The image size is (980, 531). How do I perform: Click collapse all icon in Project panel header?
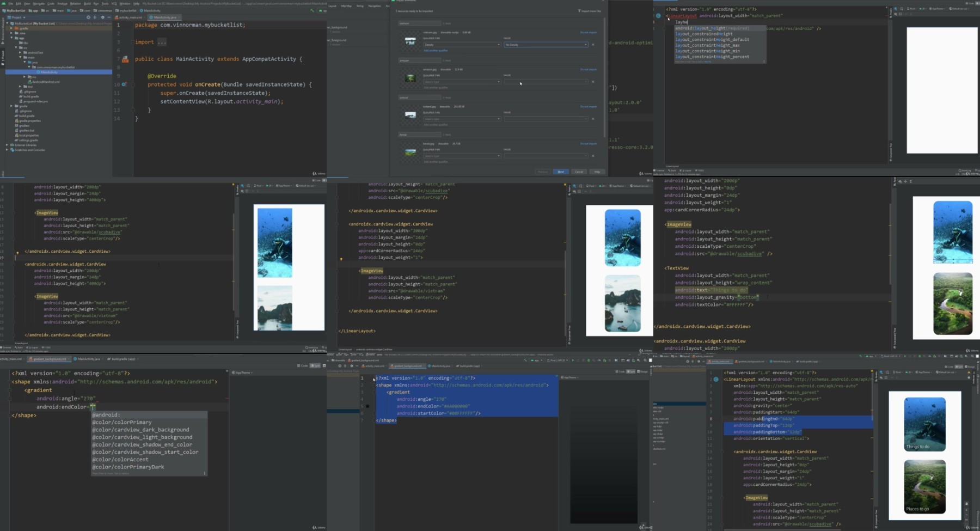(x=95, y=17)
